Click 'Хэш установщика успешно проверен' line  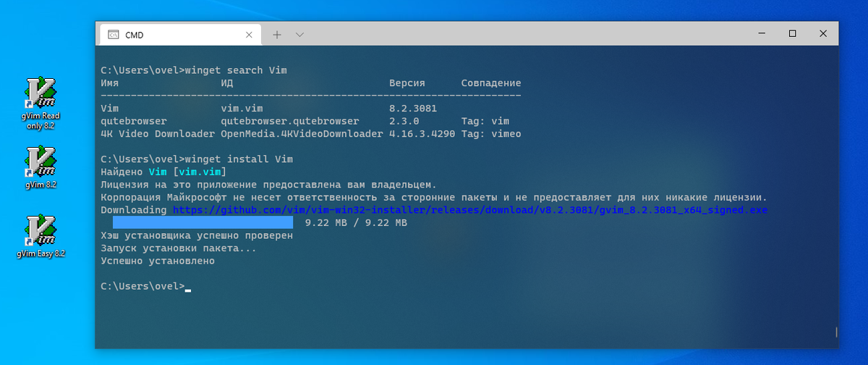197,235
